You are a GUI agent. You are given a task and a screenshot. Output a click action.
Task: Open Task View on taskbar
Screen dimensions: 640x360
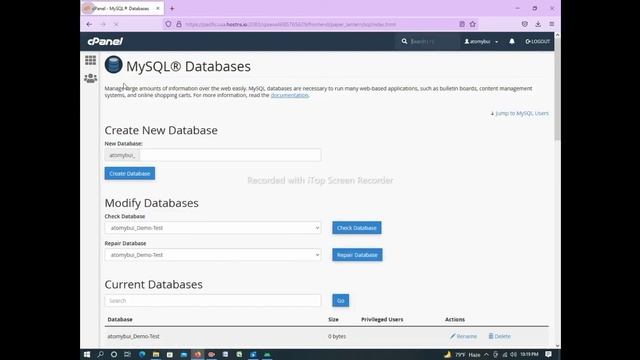click(x=127, y=354)
